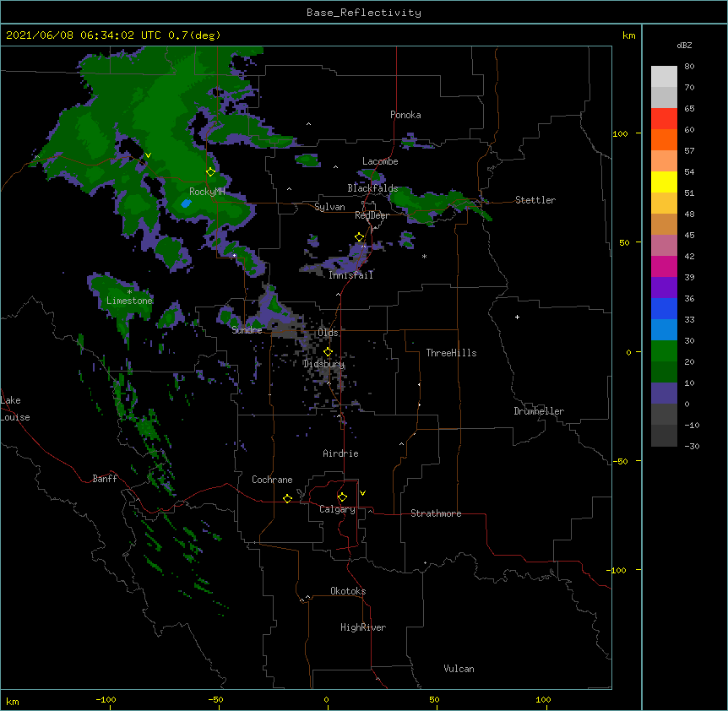
Task: Click the yellow diamond marker south of RedDeer
Action: (x=359, y=237)
